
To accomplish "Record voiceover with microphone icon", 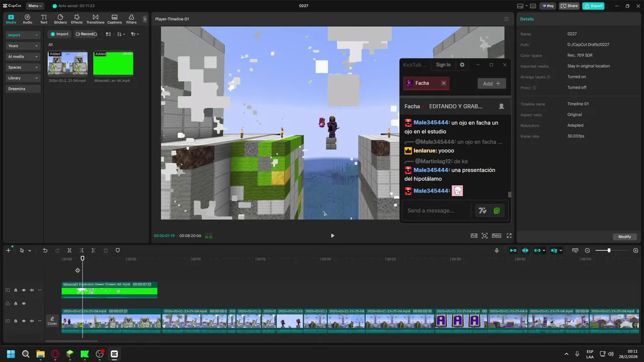I will click(x=497, y=250).
